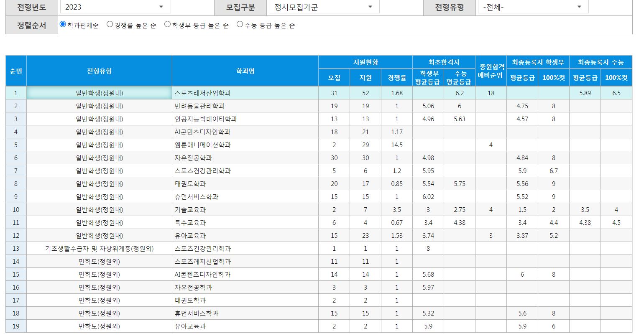This screenshot has height=336, width=644.
Task: Click the 기술교육과 department cell
Action: pos(245,209)
